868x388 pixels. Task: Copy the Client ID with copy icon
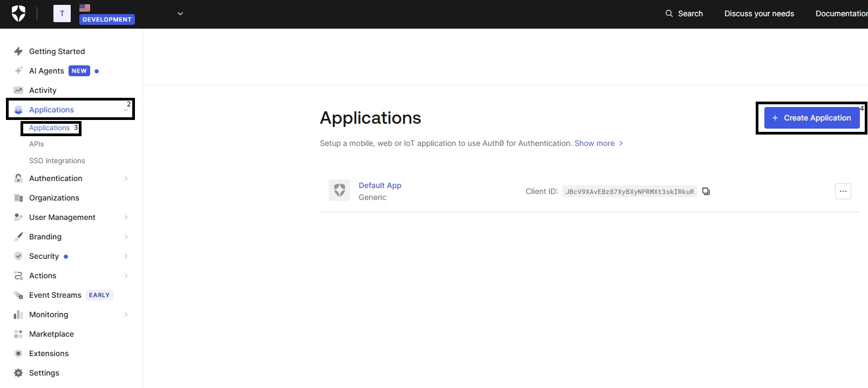tap(706, 191)
